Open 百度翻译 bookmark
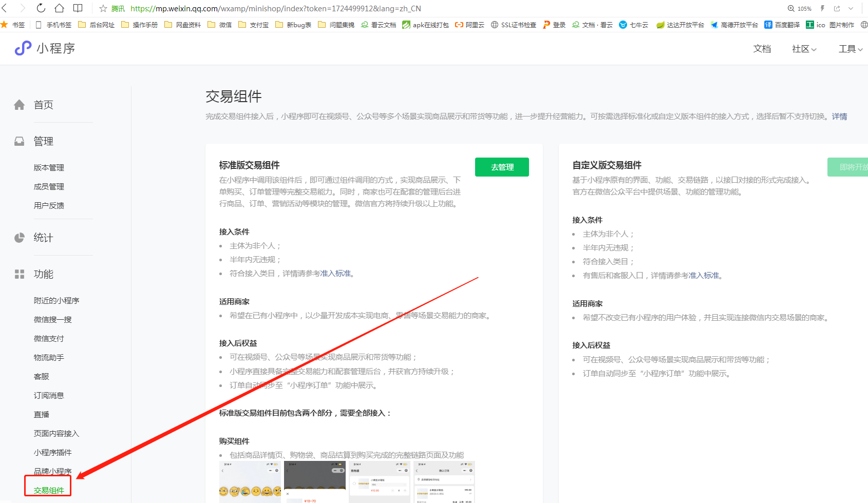 [782, 25]
